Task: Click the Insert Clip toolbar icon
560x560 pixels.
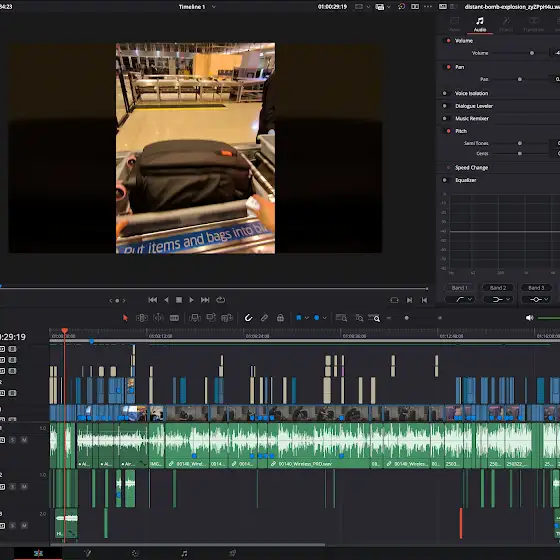Action: (195, 318)
